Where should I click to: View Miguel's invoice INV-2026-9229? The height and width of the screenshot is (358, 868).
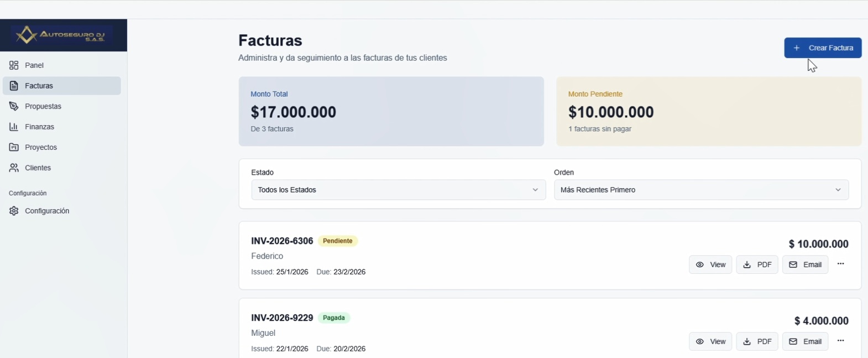pyautogui.click(x=710, y=341)
